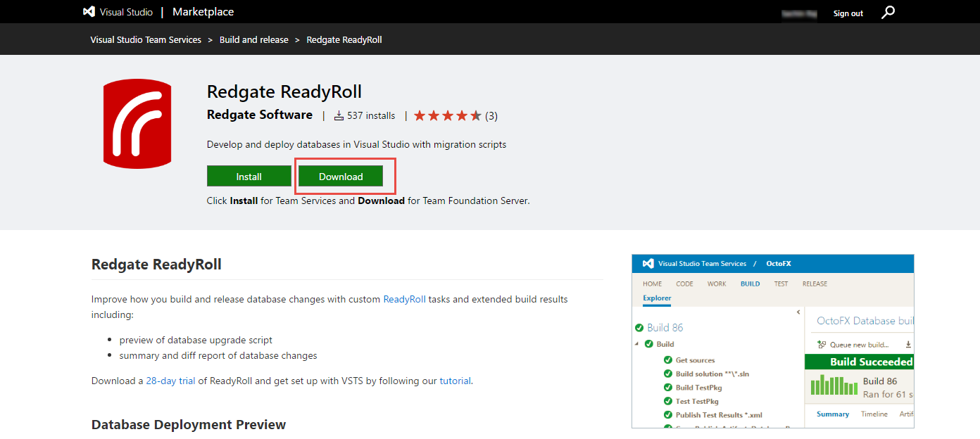Open the (3) reviews count
This screenshot has width=980, height=439.
(x=491, y=115)
